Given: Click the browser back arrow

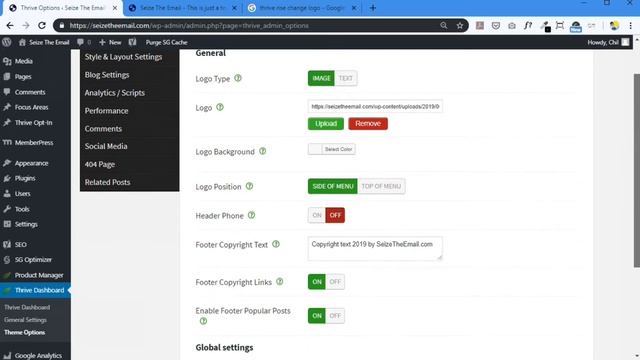Looking at the screenshot, I should pos(10,25).
